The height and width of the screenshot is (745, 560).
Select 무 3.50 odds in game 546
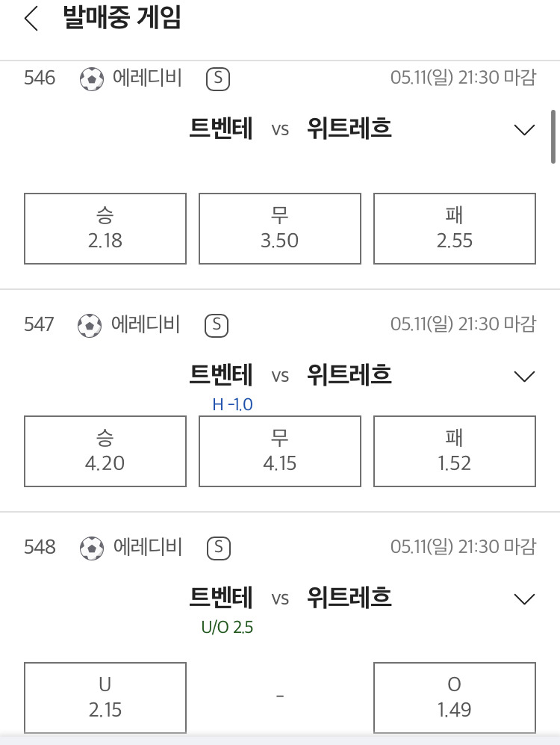pos(280,229)
